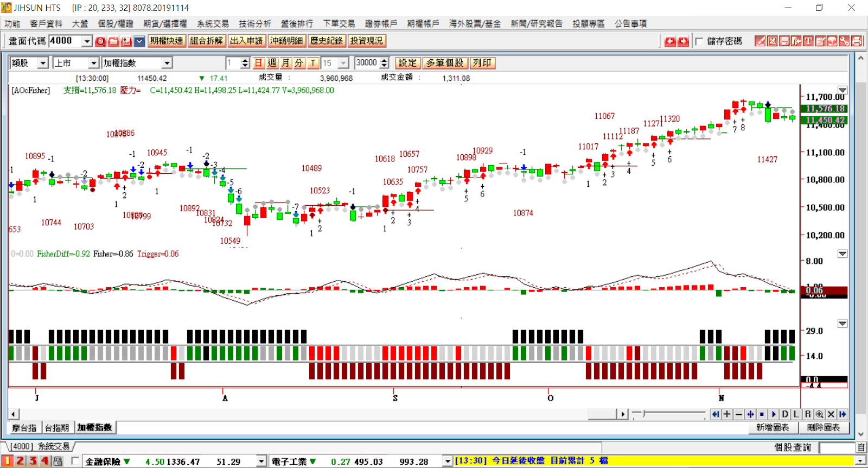
Task: Open the 大盤 menu
Action: click(x=80, y=23)
